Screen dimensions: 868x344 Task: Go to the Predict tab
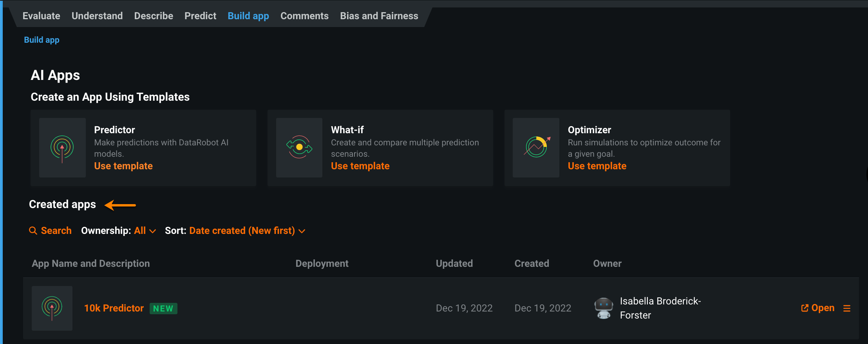coord(200,16)
